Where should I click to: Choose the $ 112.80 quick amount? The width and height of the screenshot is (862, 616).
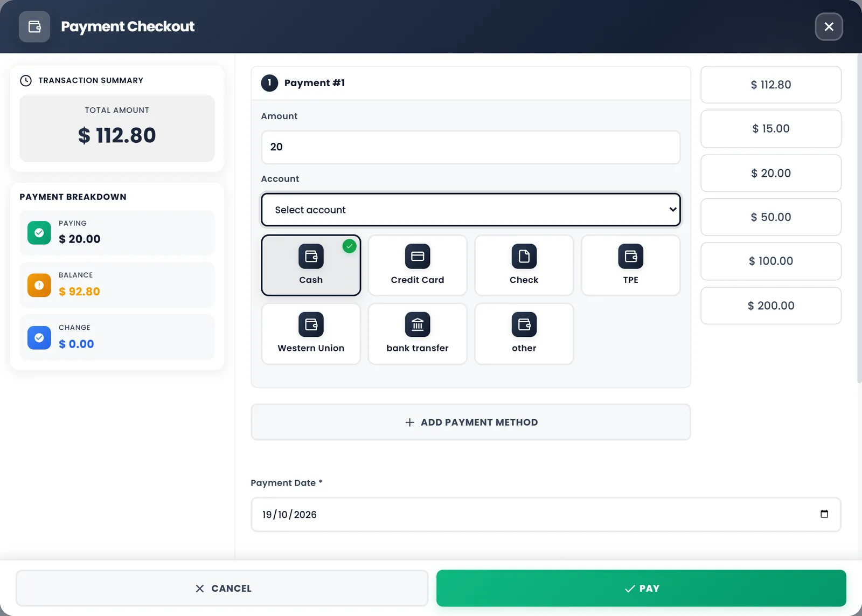(771, 85)
